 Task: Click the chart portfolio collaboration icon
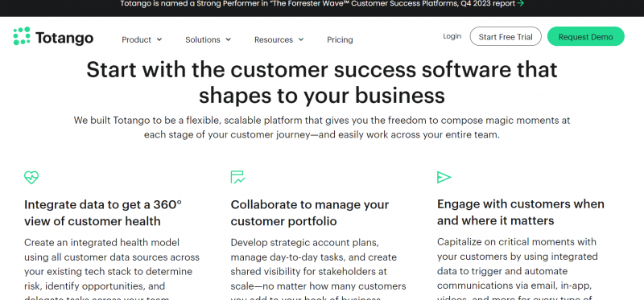click(237, 177)
